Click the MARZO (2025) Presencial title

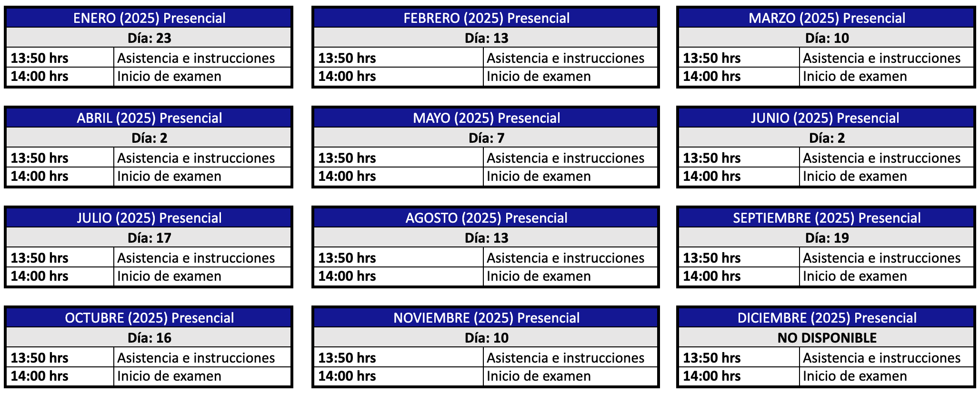pos(827,18)
